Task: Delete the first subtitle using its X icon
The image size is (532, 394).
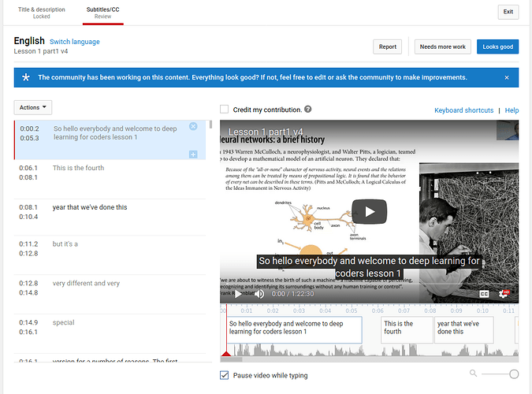Action: coord(194,127)
